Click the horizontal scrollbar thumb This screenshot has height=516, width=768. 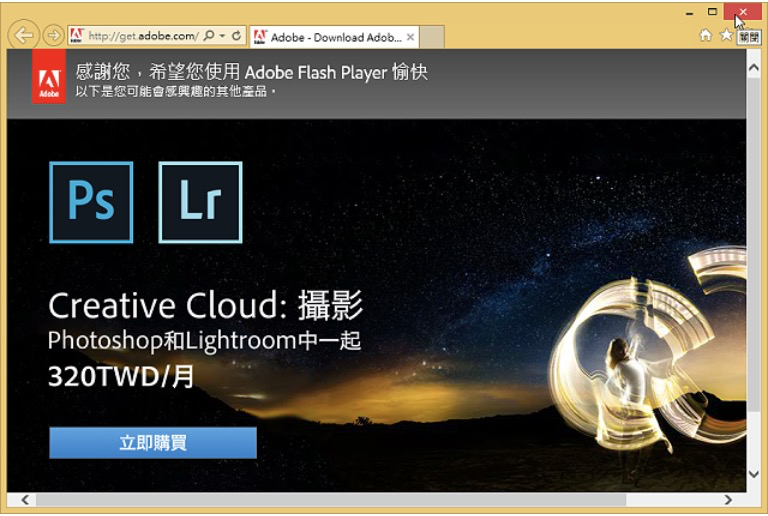331,500
